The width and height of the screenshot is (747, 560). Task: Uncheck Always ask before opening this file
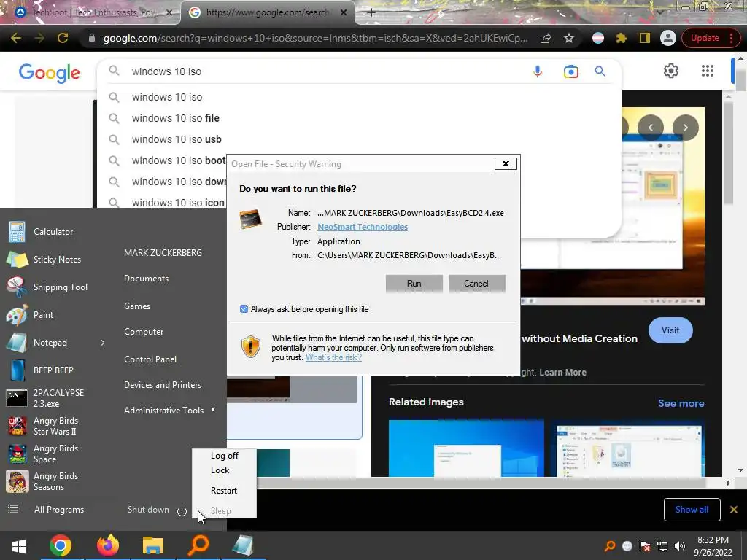[x=244, y=309]
